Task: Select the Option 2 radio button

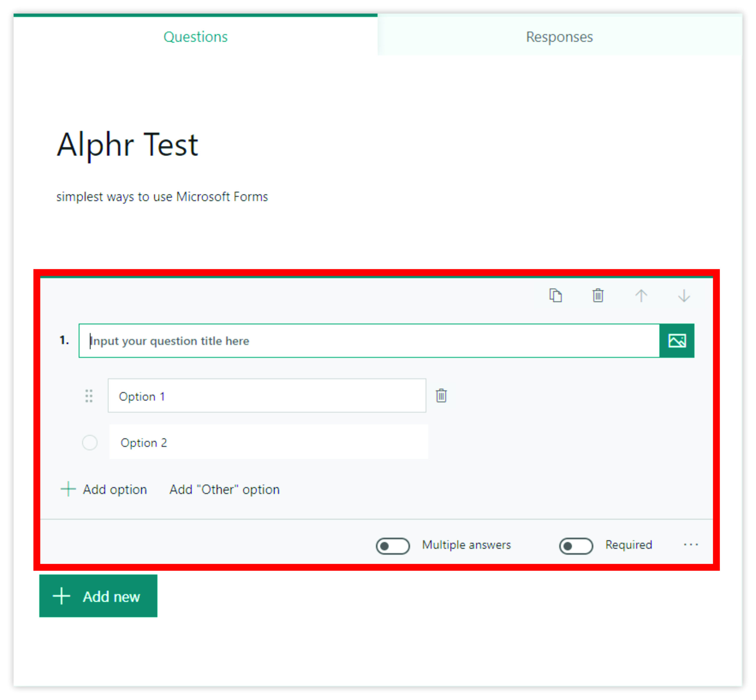Action: click(x=90, y=443)
